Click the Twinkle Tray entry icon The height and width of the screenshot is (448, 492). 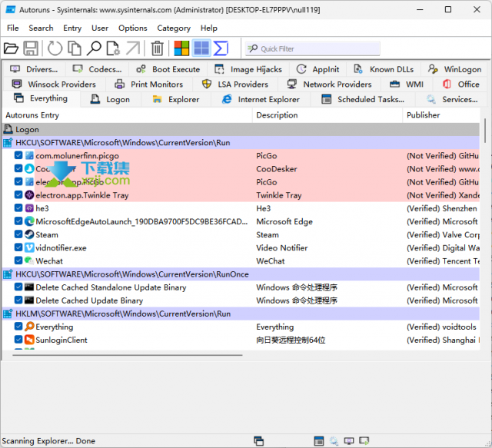coord(29,195)
